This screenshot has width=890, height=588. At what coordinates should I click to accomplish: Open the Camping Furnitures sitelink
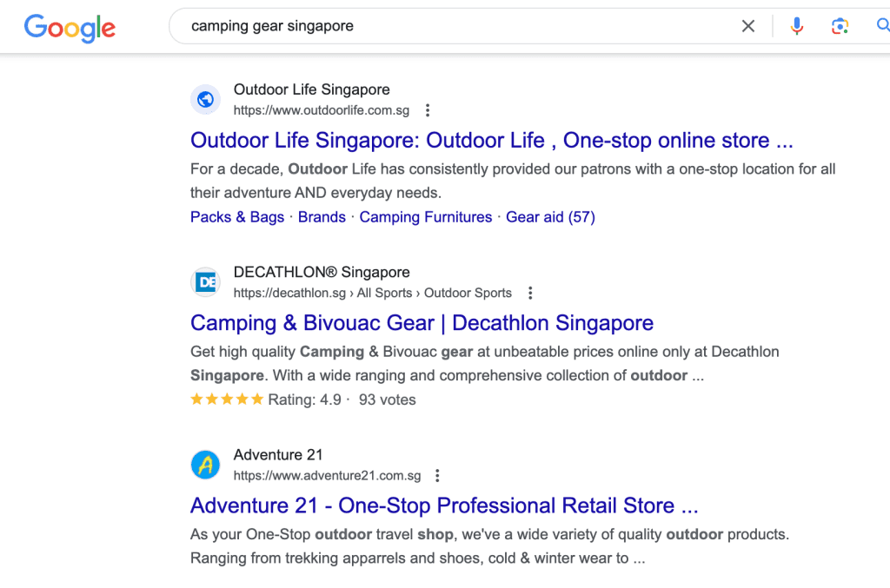426,217
